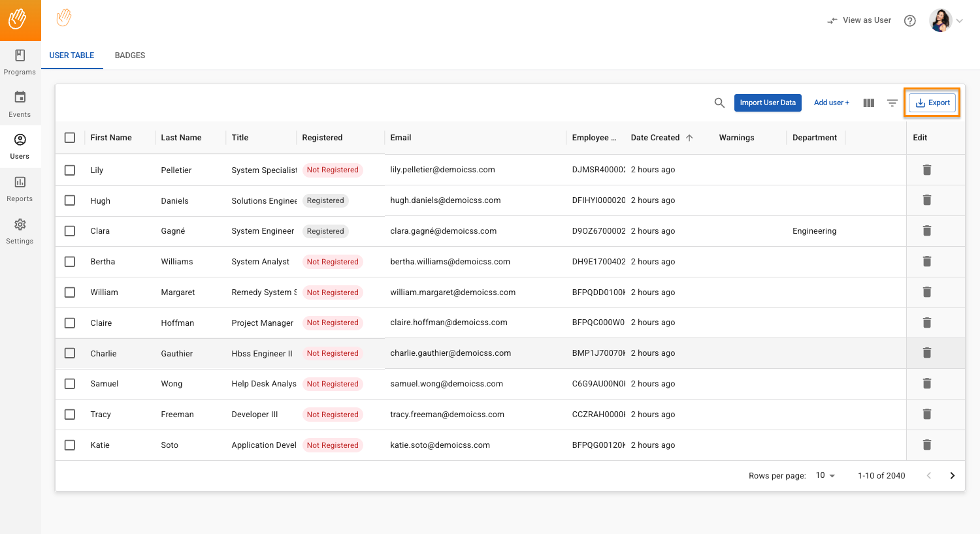Click the Import User Data button

pyautogui.click(x=768, y=103)
